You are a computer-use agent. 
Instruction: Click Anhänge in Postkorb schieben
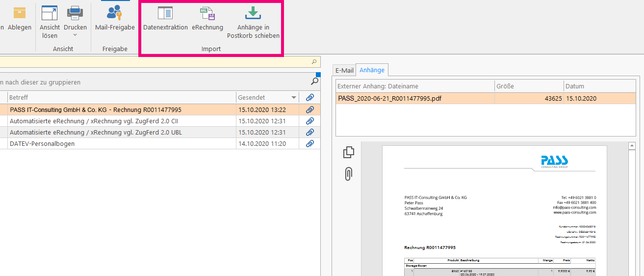click(253, 14)
